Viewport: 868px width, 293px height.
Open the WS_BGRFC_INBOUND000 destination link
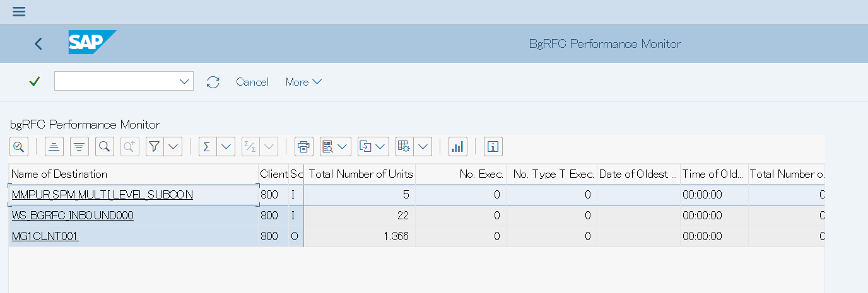tap(73, 215)
